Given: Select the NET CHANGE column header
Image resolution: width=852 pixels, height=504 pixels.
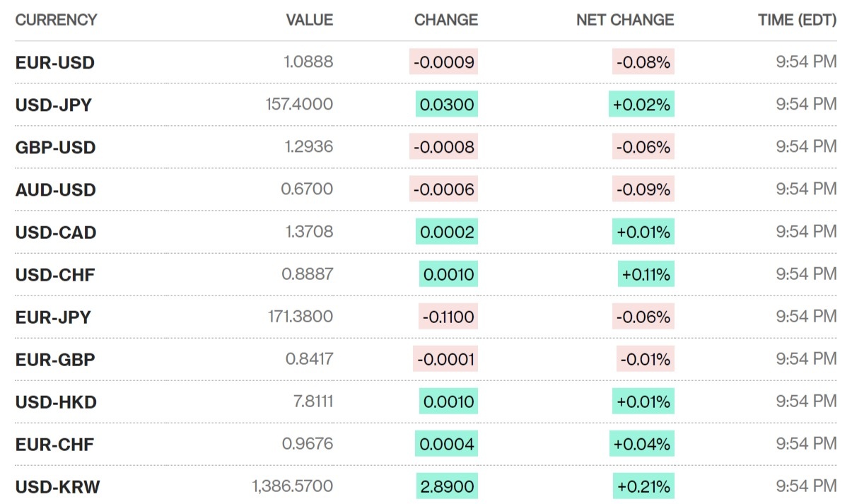Looking at the screenshot, I should coord(625,20).
